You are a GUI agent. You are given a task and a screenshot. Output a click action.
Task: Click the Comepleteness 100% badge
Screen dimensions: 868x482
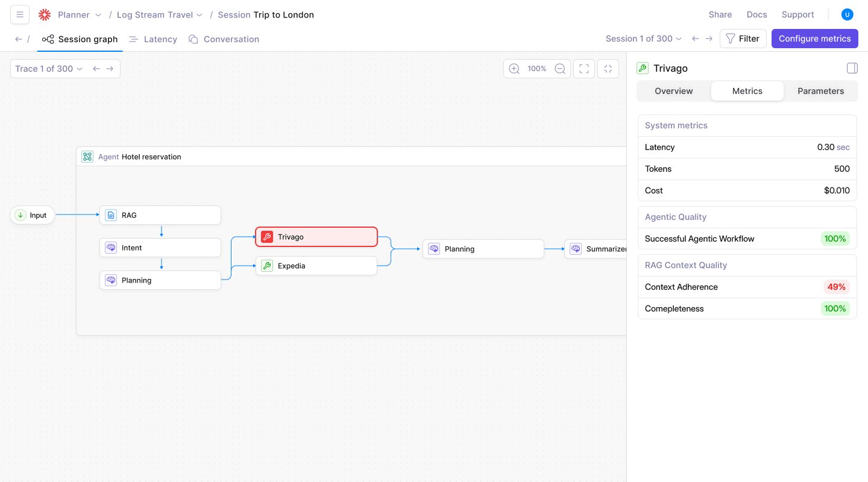click(835, 309)
